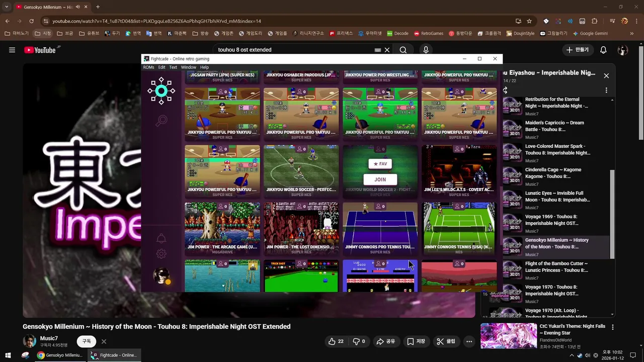This screenshot has width=644, height=362.
Task: Like the video with 22 likes
Action: pyautogui.click(x=336, y=341)
